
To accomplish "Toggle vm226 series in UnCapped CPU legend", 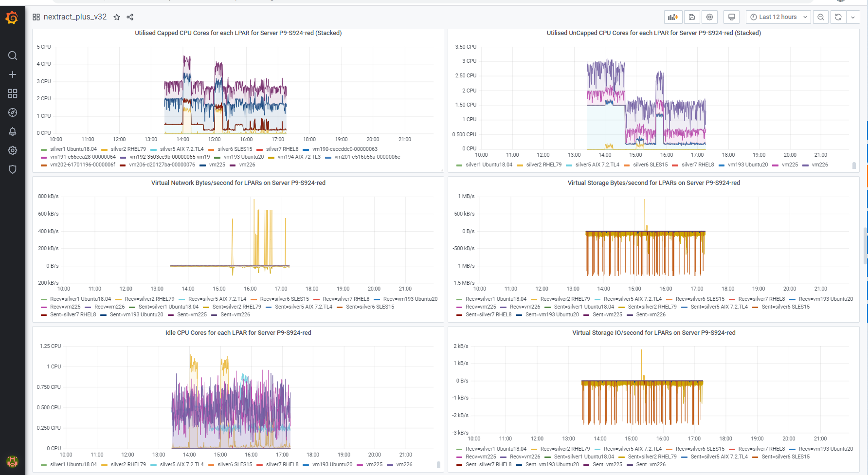I will [819, 165].
